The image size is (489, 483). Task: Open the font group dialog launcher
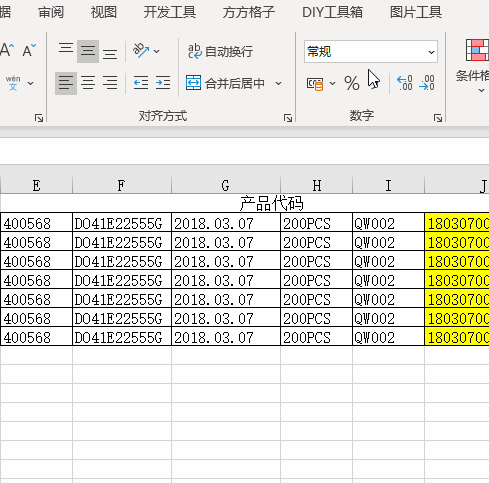coord(39,118)
